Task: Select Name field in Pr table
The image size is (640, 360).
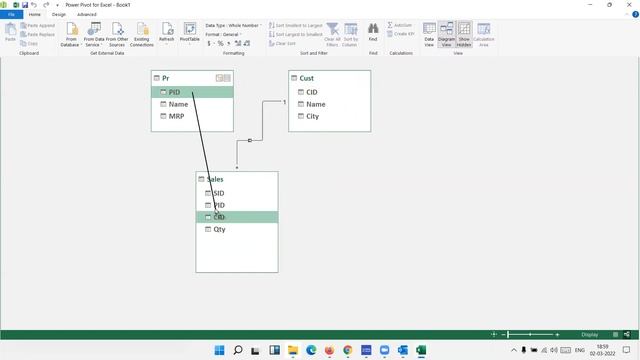Action: [192, 104]
